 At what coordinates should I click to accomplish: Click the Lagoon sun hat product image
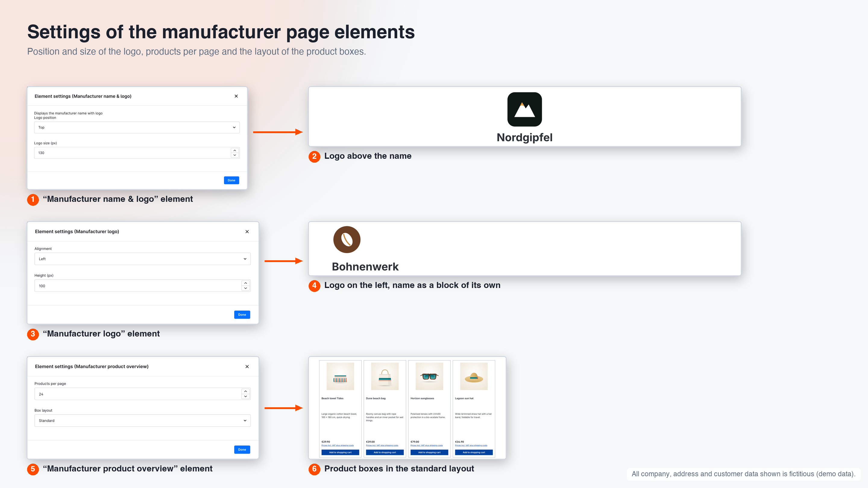474,376
